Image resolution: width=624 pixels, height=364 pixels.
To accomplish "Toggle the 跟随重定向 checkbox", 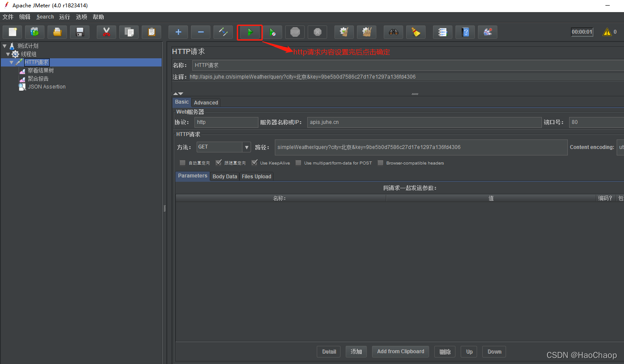I will (219, 163).
